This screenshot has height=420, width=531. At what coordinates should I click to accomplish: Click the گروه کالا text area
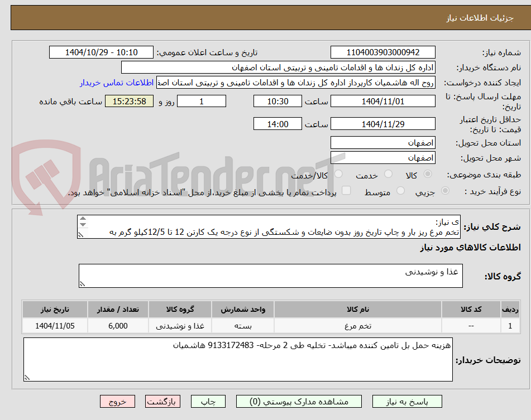271,276
